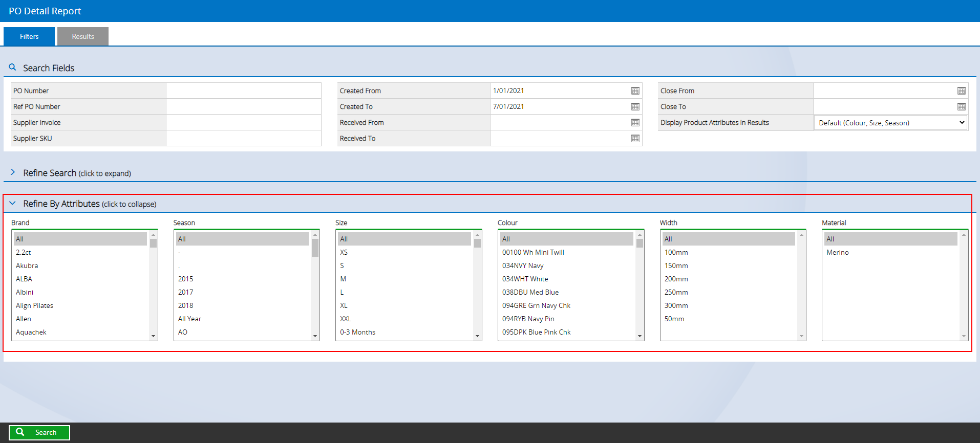Select M in the Size list
980x443 pixels.
click(404, 279)
